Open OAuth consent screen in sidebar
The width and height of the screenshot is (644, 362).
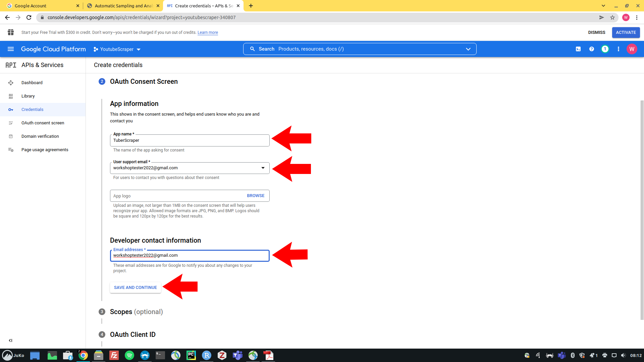[43, 123]
